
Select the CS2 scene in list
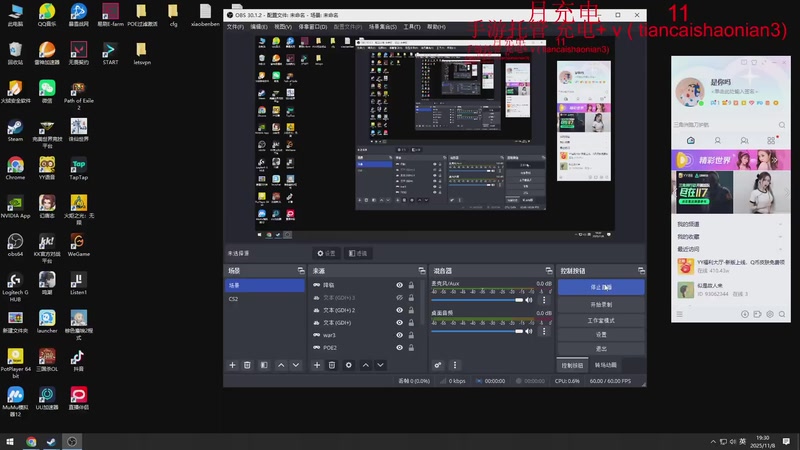pos(234,299)
